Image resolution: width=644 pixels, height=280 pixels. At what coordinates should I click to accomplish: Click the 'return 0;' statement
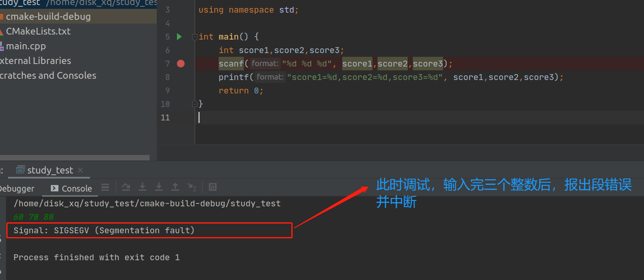[241, 91]
